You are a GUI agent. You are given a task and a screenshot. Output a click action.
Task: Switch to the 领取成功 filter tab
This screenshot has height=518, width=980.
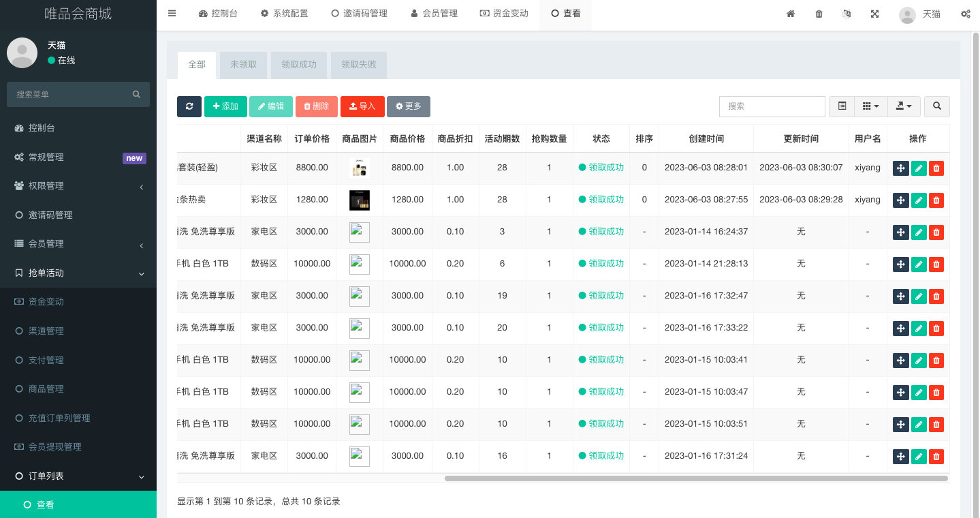pos(299,65)
